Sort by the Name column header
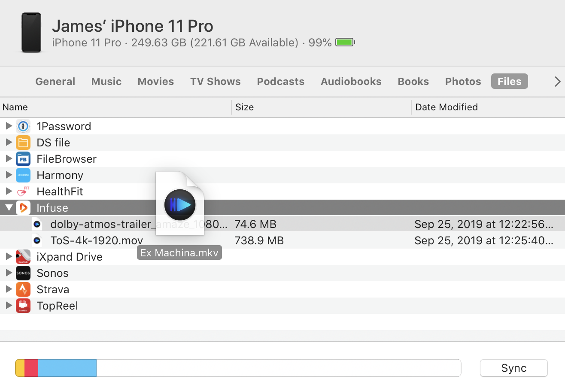565x392 pixels. tap(115, 107)
